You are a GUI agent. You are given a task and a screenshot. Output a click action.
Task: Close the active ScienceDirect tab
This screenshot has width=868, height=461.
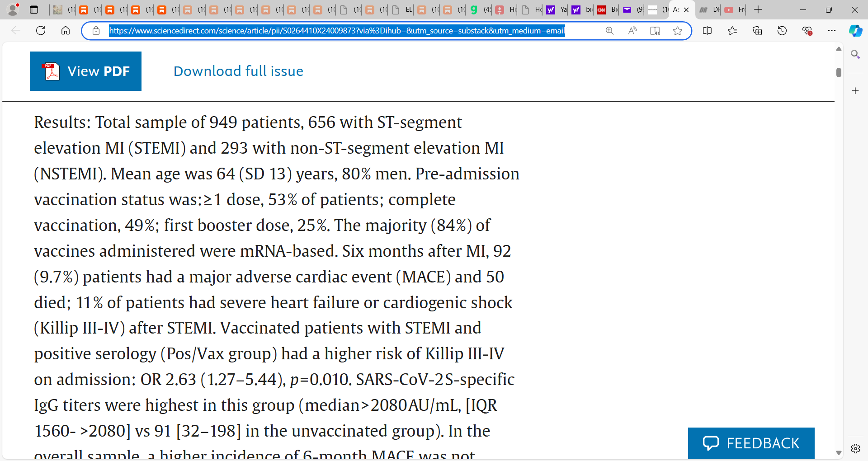[686, 9]
